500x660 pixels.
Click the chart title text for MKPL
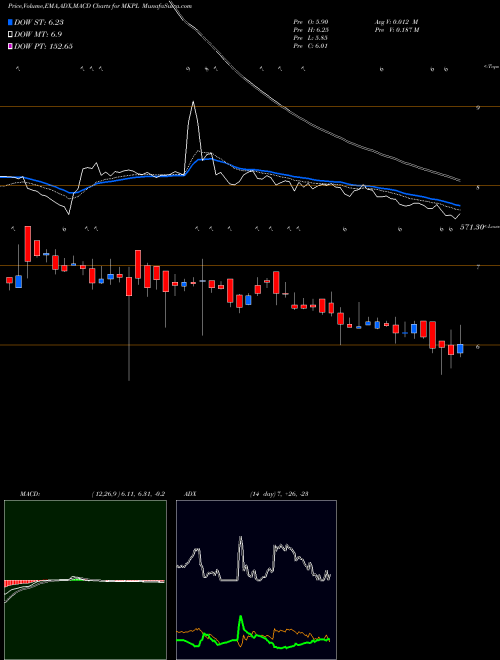coord(100,6)
